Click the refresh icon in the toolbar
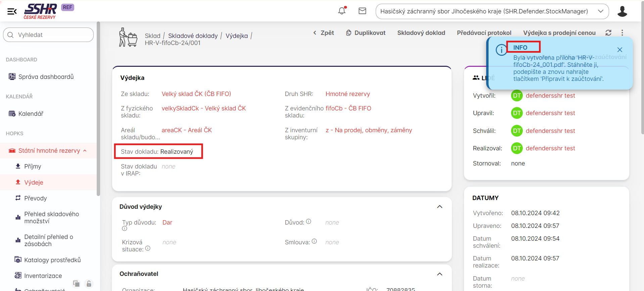Screen dimensions: 644x291 608,33
